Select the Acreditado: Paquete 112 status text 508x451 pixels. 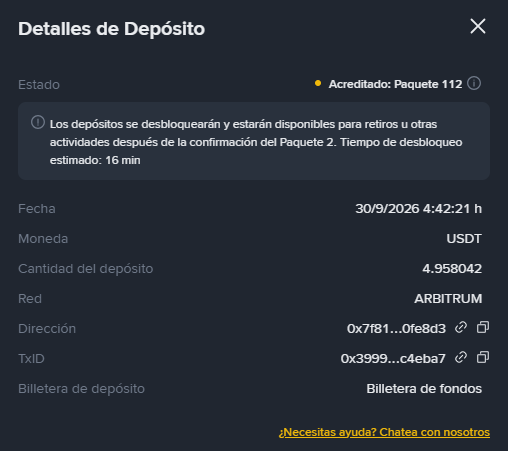395,84
